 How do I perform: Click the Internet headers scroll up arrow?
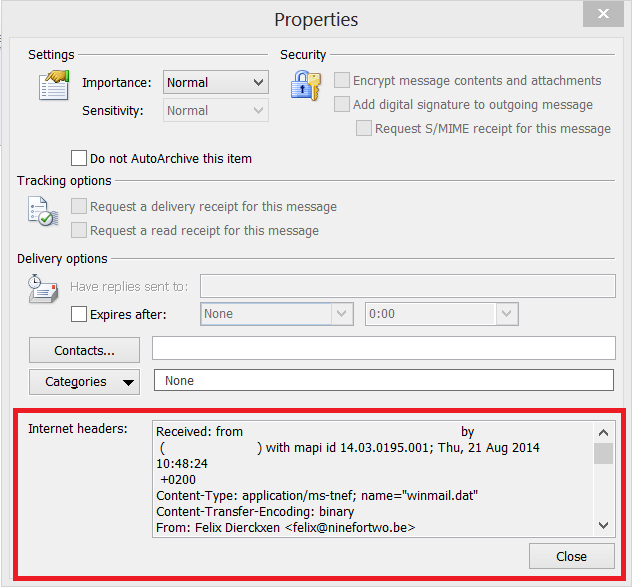point(603,433)
